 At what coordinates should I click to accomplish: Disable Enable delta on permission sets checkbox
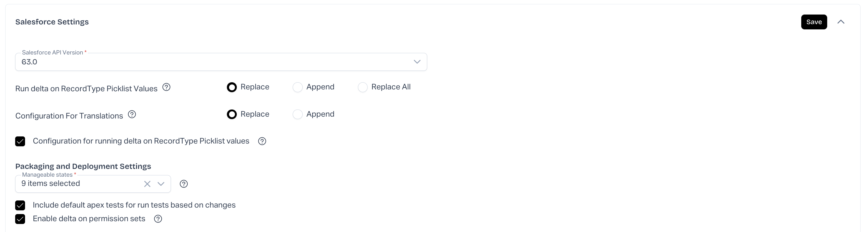tap(20, 219)
